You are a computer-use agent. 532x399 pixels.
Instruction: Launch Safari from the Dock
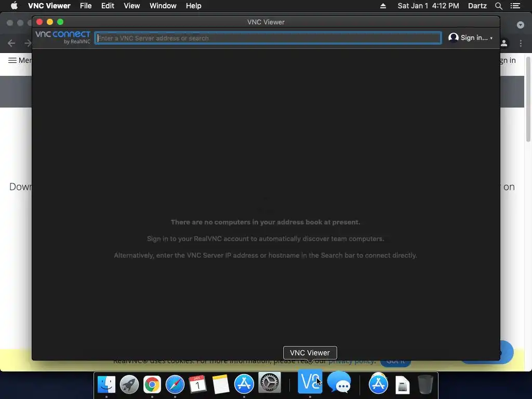tap(175, 384)
